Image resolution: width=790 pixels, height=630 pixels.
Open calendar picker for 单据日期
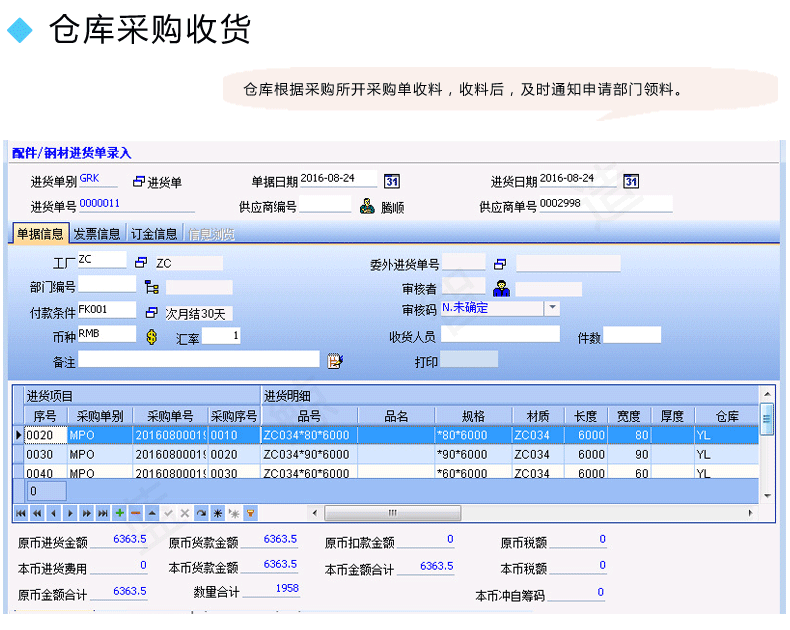pyautogui.click(x=391, y=181)
